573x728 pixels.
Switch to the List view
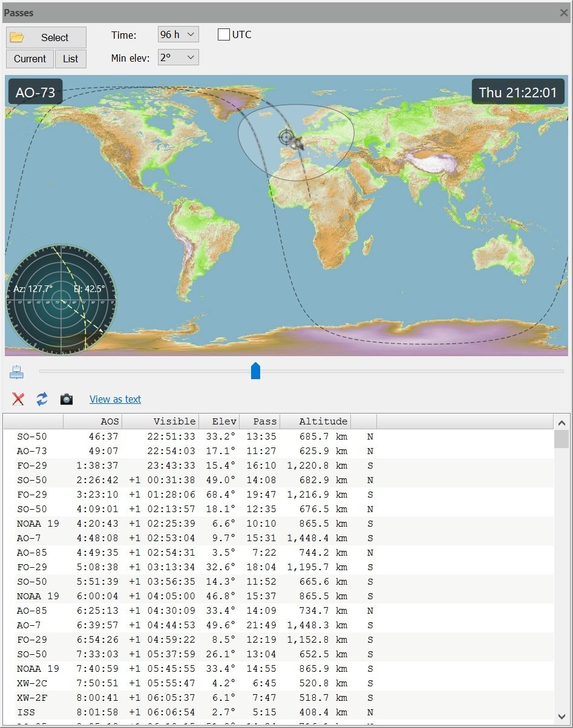[71, 59]
